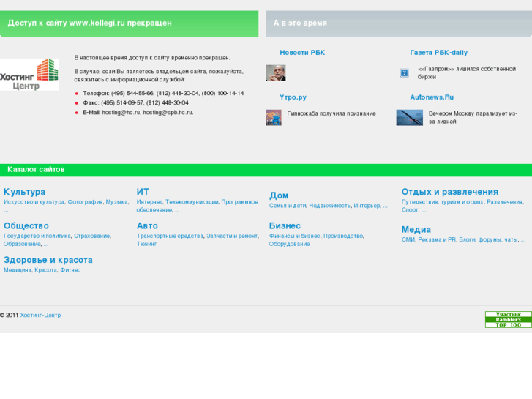Screen dimensions: 532x399
Task: Open the Оборудование subcategory link
Action: coord(289,244)
